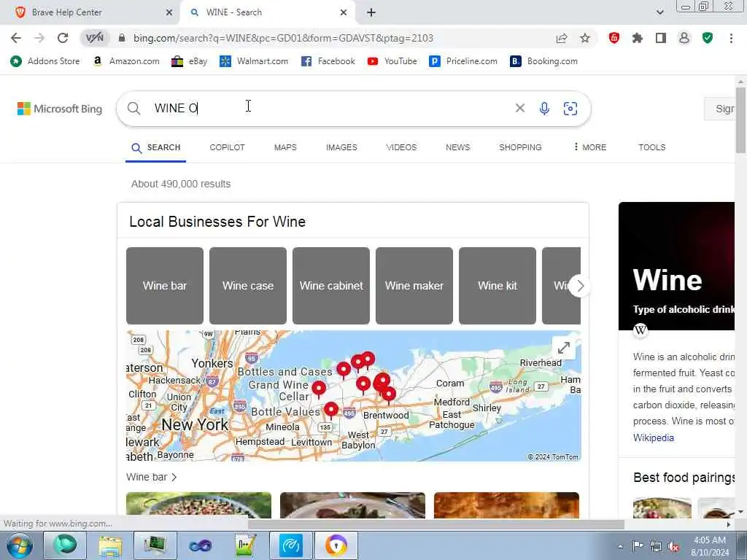The image size is (747, 560).
Task: Switch to the VIDEOS tab
Action: pos(401,147)
